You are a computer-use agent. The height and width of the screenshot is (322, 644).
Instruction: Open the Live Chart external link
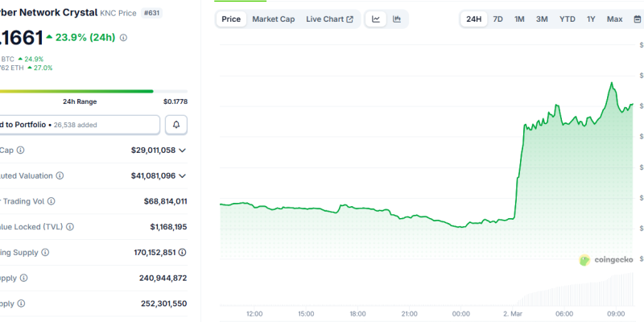coord(329,19)
